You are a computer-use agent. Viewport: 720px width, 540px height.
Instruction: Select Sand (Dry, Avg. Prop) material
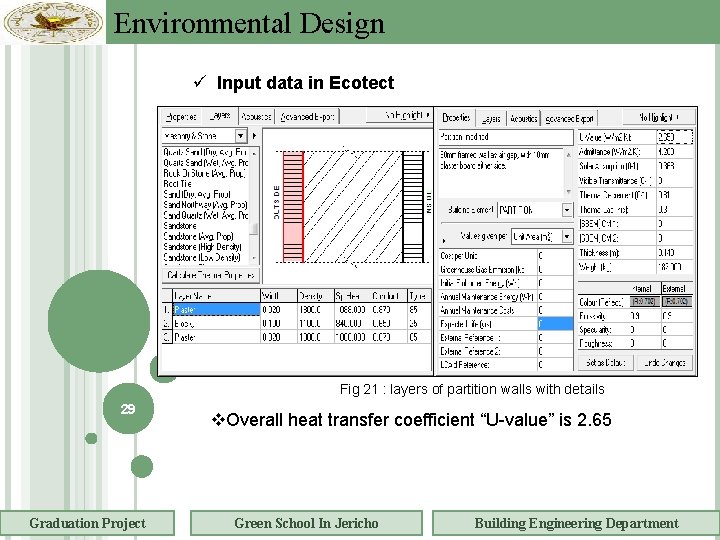click(197, 194)
